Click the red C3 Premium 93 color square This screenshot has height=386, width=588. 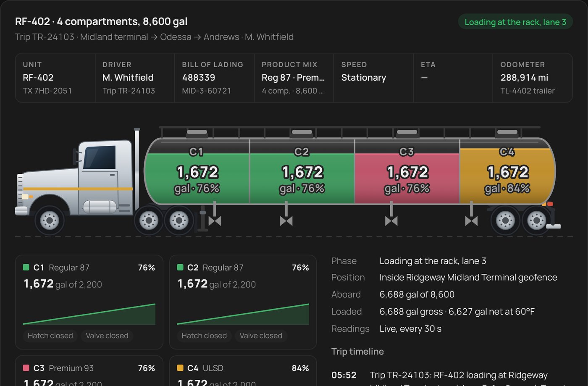26,368
